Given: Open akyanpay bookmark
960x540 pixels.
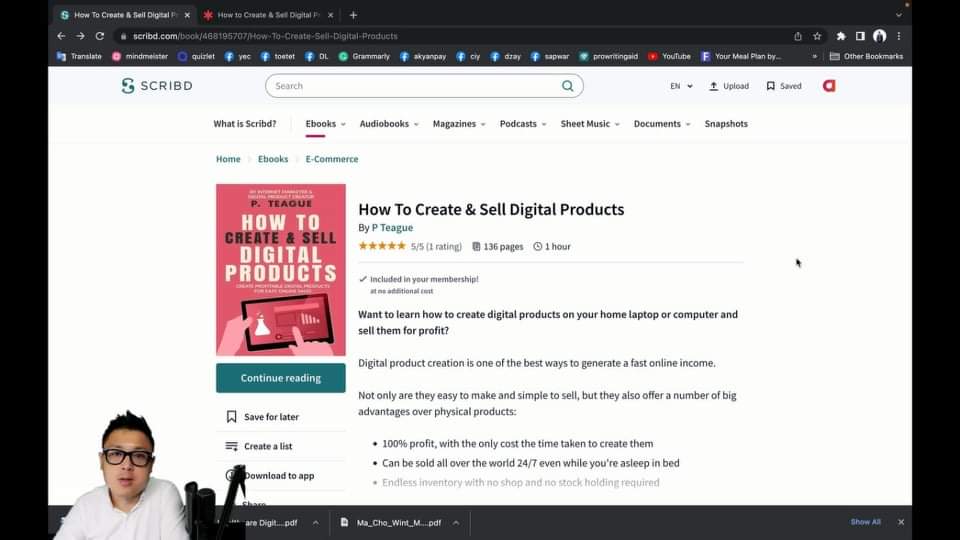Looking at the screenshot, I should tap(423, 56).
